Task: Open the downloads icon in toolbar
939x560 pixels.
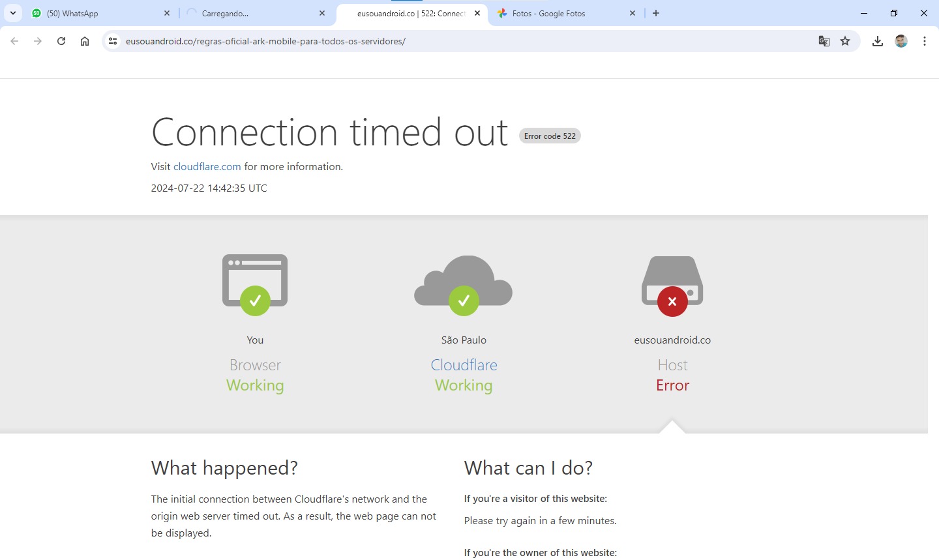Action: tap(878, 41)
